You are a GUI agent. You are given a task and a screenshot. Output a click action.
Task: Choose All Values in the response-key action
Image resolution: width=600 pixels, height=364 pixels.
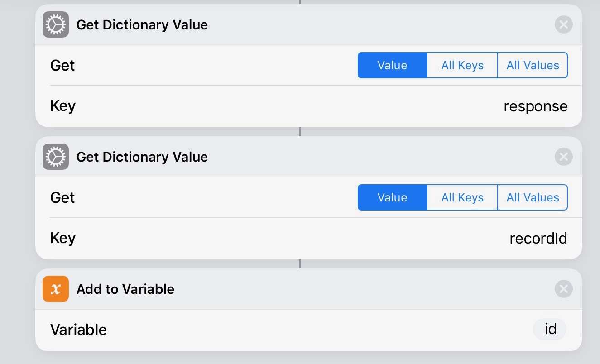coord(533,65)
